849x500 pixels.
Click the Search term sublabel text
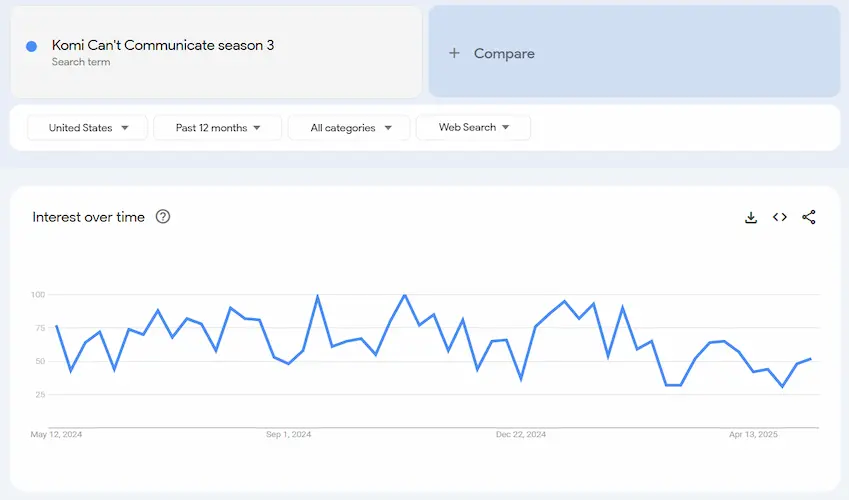pyautogui.click(x=81, y=62)
